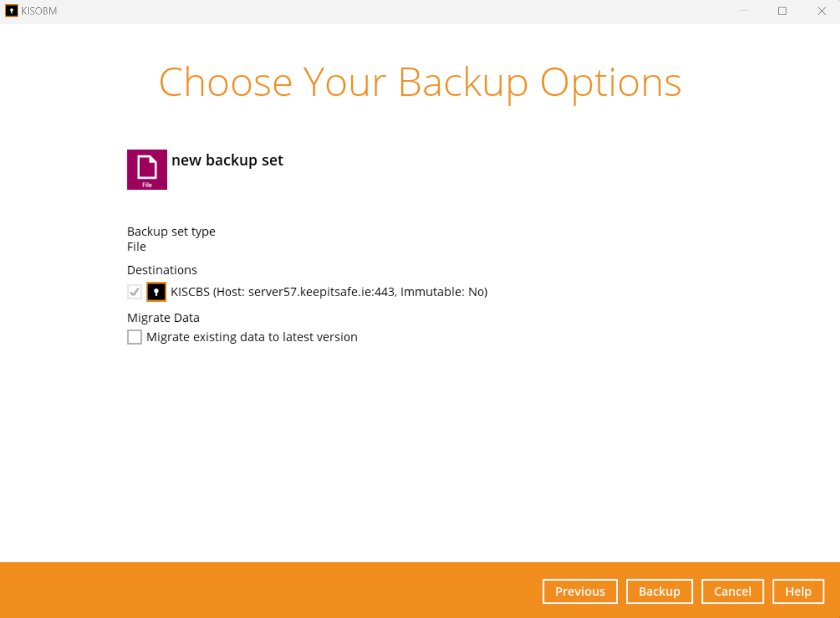Click the Migrate Data section label
This screenshot has height=618, width=840.
click(x=163, y=317)
